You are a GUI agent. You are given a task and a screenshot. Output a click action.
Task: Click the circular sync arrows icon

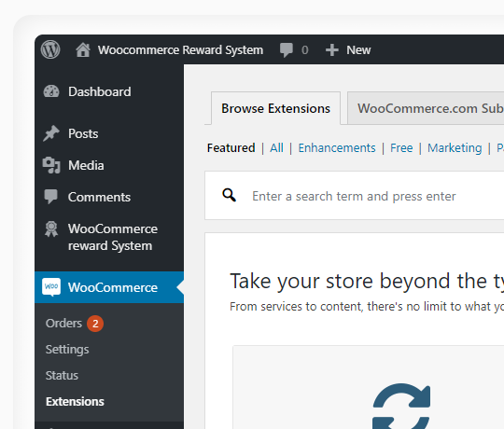click(x=401, y=407)
